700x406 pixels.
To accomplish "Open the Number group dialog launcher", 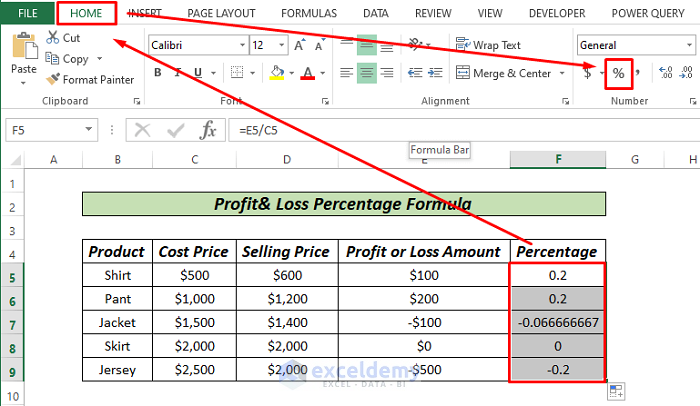I will pyautogui.click(x=692, y=102).
